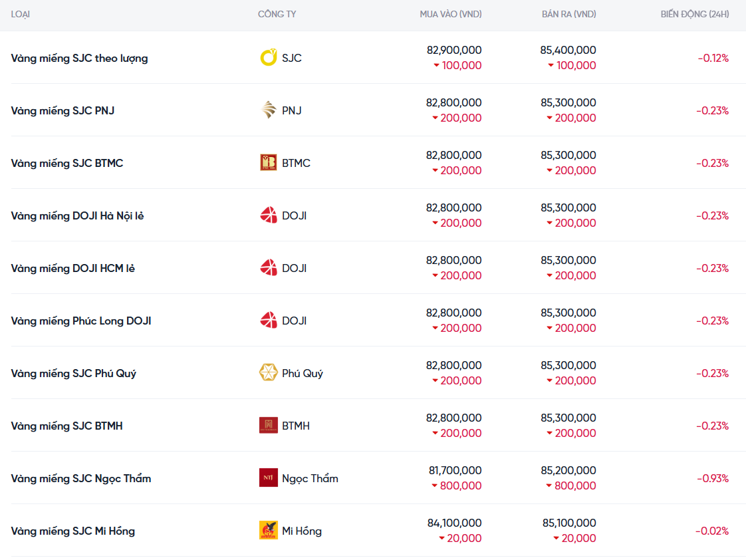Open Vàng miếng SJC theo lượng

79,58
